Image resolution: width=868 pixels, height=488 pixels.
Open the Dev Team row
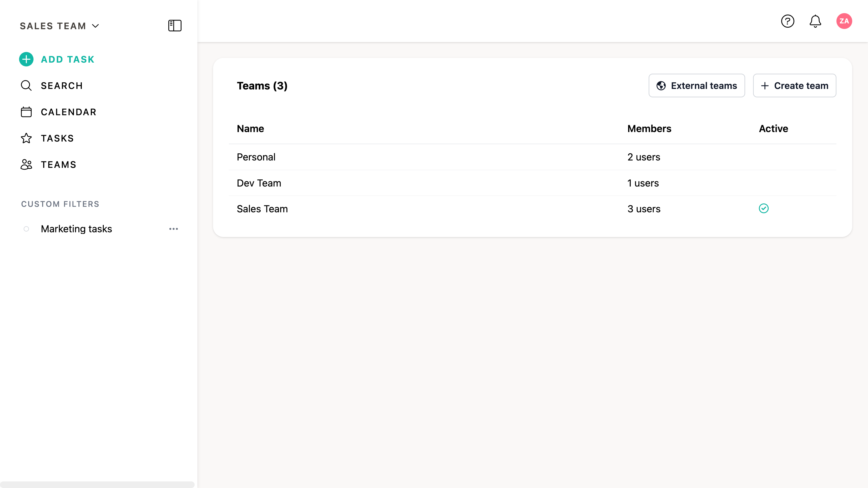click(x=259, y=183)
